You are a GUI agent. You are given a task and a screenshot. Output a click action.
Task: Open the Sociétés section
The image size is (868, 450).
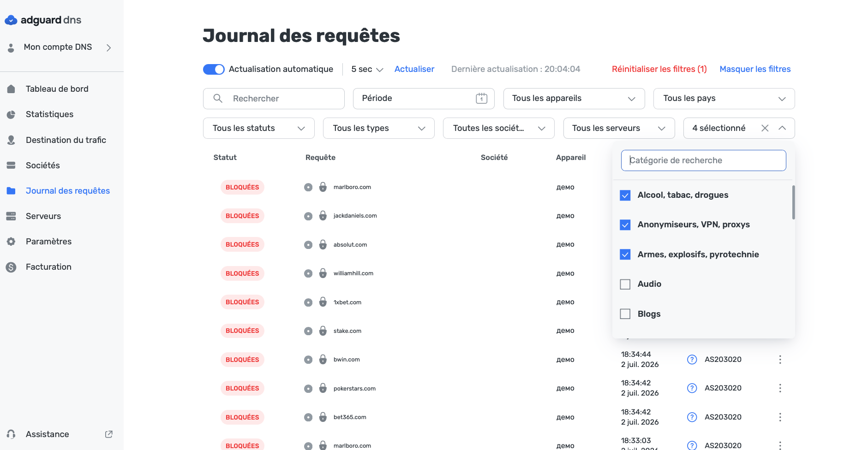pyautogui.click(x=43, y=166)
